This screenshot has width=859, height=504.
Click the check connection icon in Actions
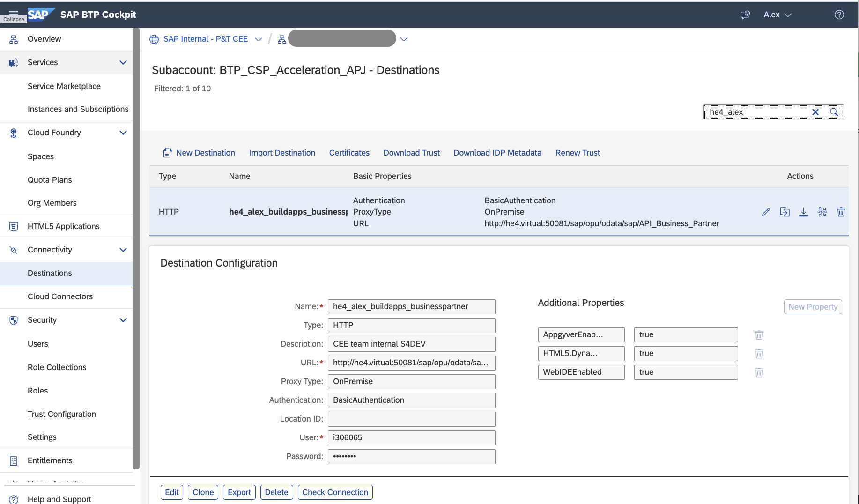pos(822,212)
